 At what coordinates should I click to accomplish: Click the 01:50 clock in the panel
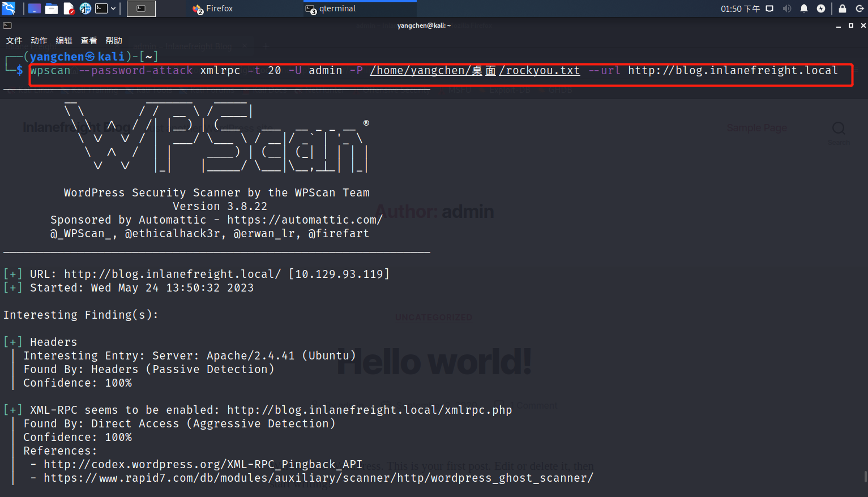coord(740,8)
